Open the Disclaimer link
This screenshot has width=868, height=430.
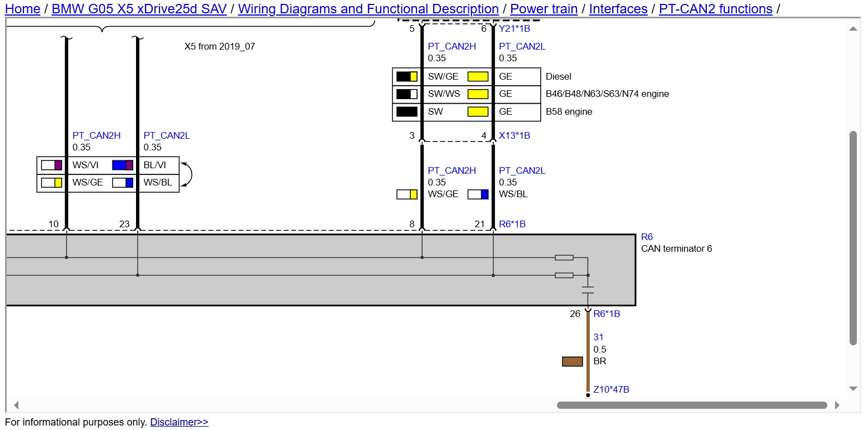coord(180,422)
